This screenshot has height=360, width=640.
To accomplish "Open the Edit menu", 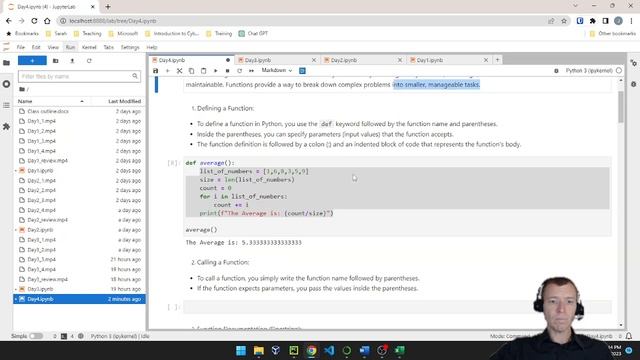I will point(36,47).
